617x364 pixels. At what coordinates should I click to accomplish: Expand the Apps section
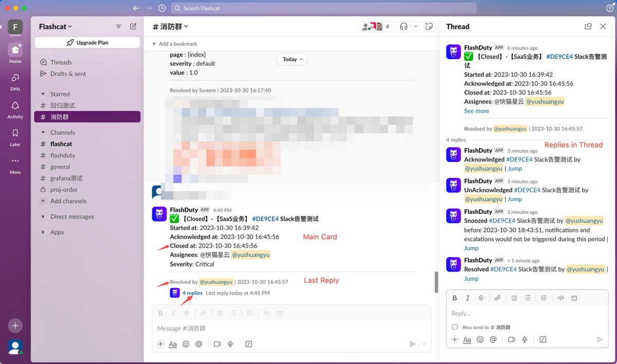(x=43, y=232)
